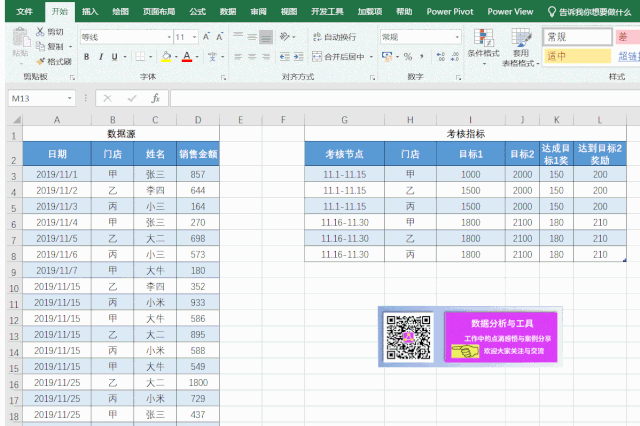
Task: Click the accounting number format icon
Action: point(387,57)
